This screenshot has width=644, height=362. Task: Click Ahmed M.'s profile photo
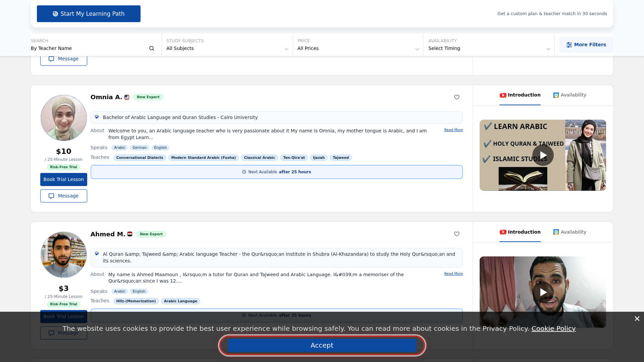click(64, 255)
